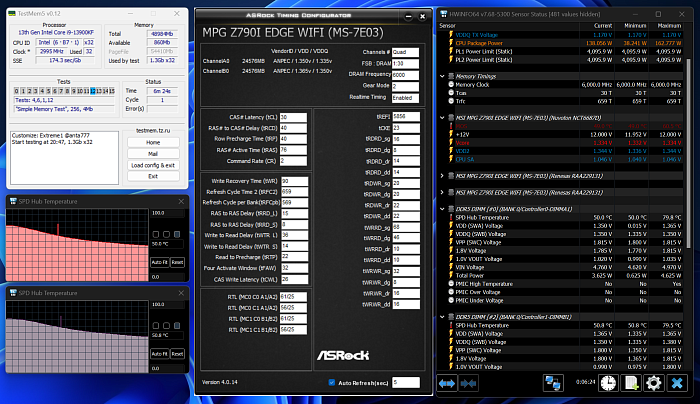
Task: Select test 0 box in TestMem5
Action: [x=17, y=91]
